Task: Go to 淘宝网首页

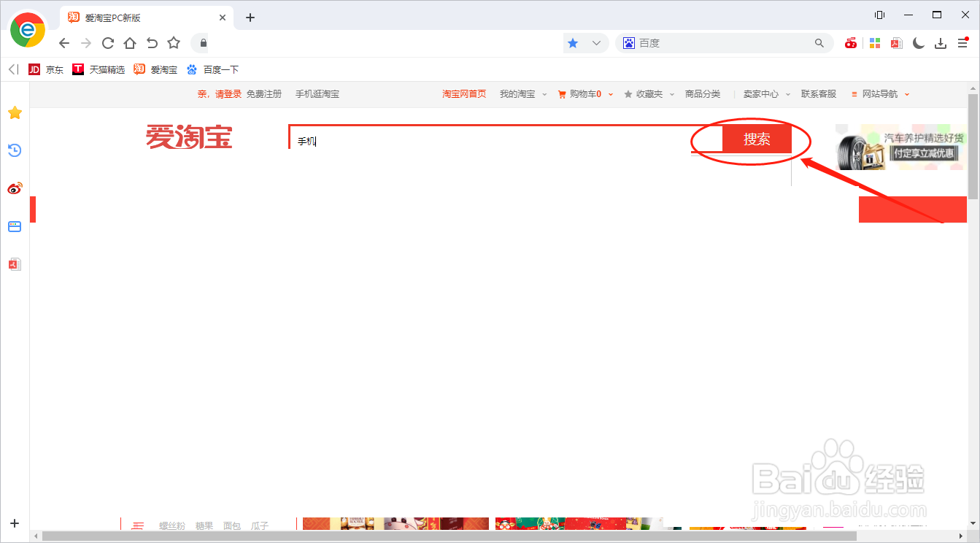Action: coord(464,94)
